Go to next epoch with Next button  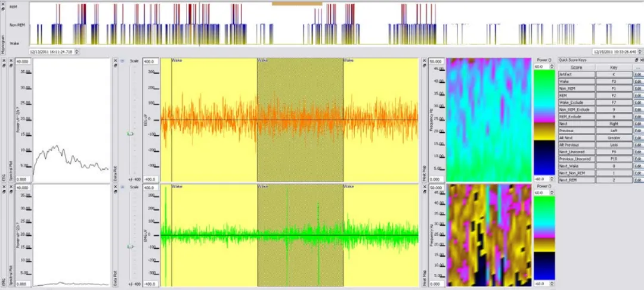tap(576, 123)
